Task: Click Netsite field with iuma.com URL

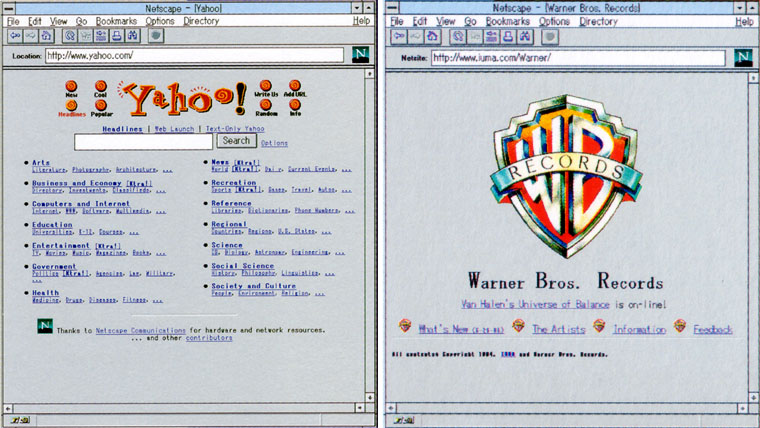Action: tap(578, 58)
